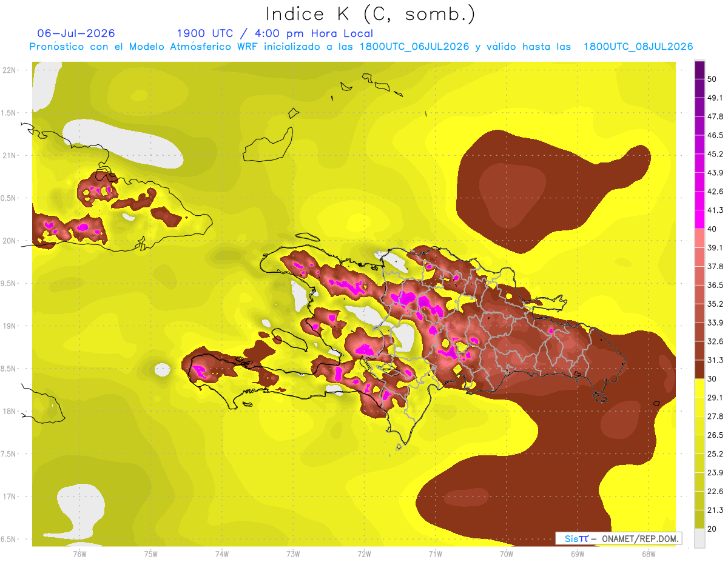Viewport: 728px width, 562px height.
Task: Click the '6.5N' latitude label
Action: pyautogui.click(x=8, y=540)
